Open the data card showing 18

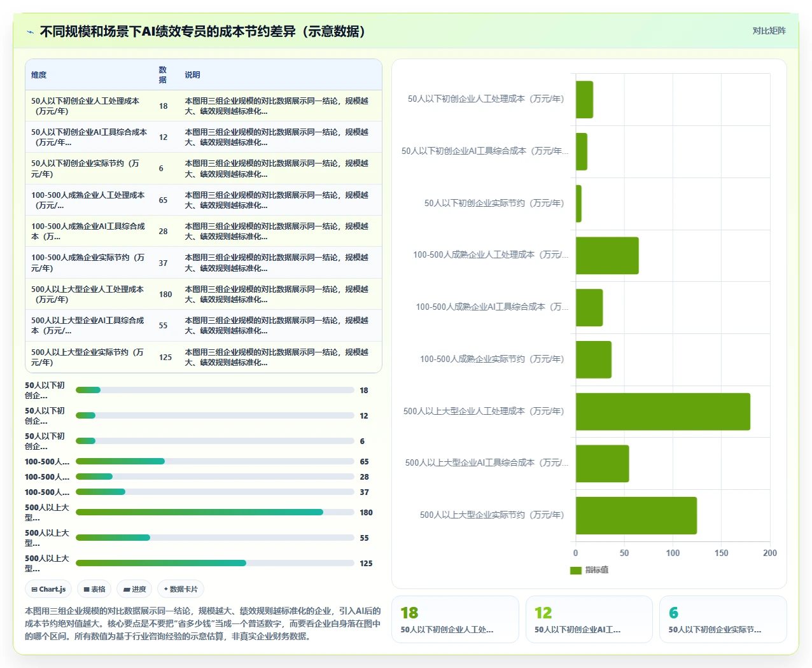pyautogui.click(x=455, y=620)
